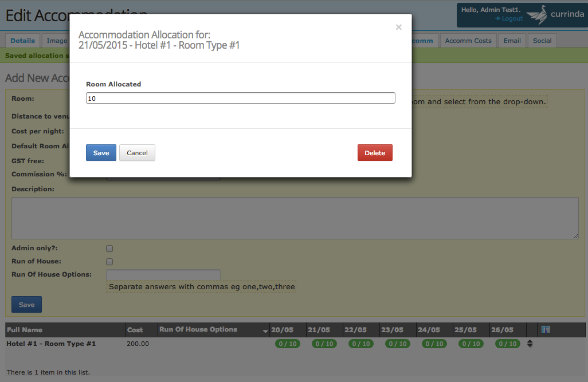Click the Logout link
Image resolution: width=588 pixels, height=382 pixels.
pos(509,18)
